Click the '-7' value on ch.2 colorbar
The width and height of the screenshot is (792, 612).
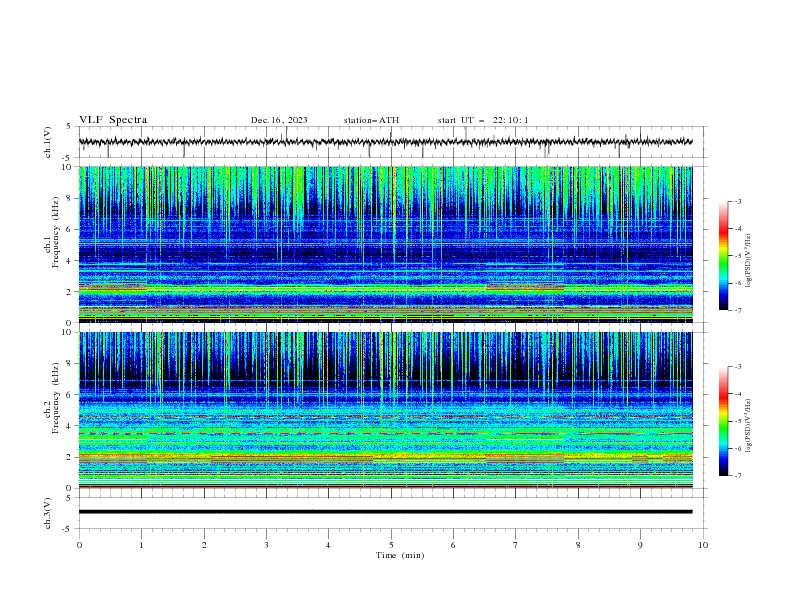coord(738,475)
